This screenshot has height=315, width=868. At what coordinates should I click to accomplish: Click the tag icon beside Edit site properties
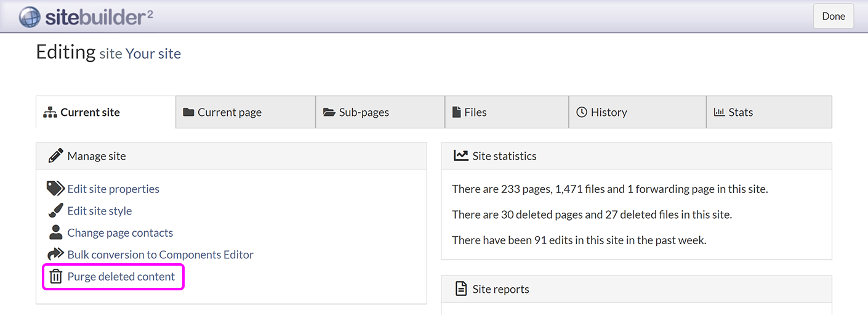[x=55, y=189]
